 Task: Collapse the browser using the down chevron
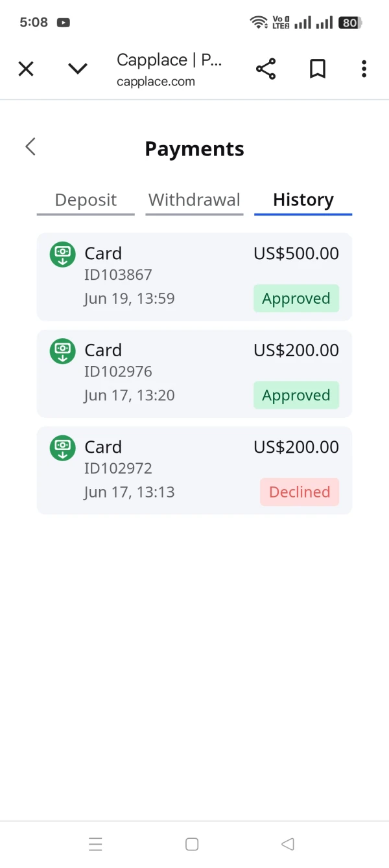(78, 69)
